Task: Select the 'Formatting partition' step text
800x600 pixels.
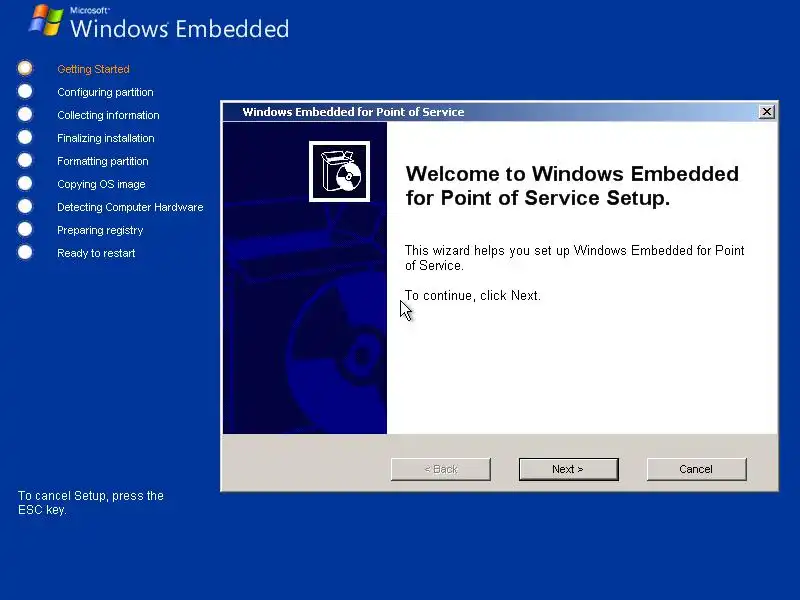Action: click(103, 161)
